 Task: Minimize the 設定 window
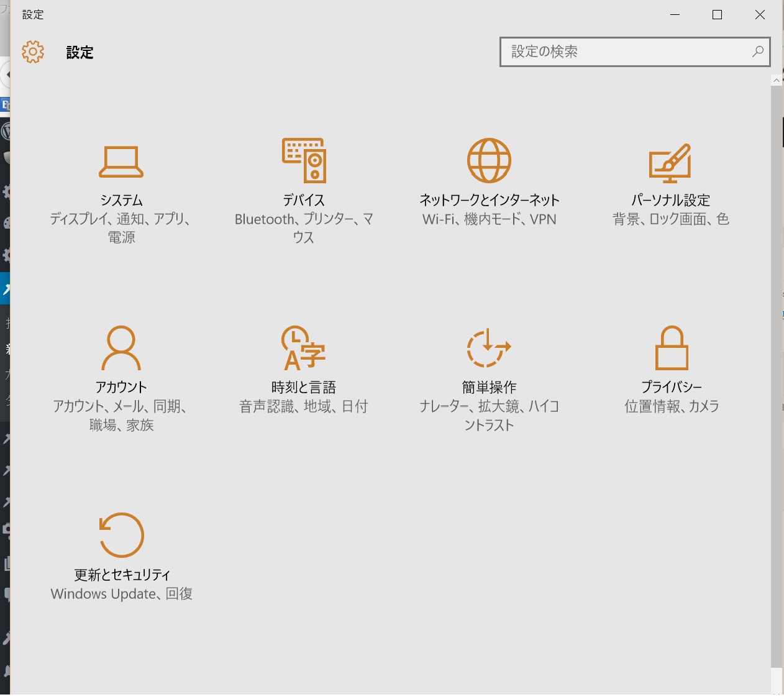675,15
